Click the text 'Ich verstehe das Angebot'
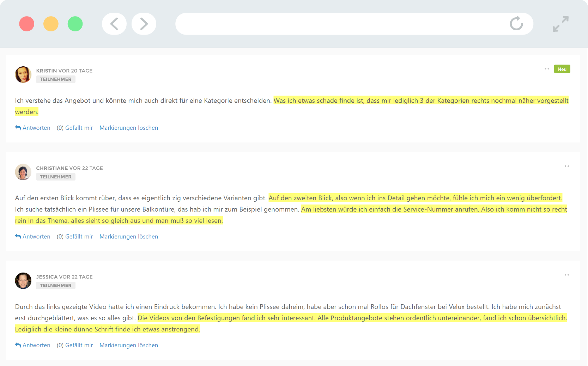588x366 pixels. tap(53, 100)
